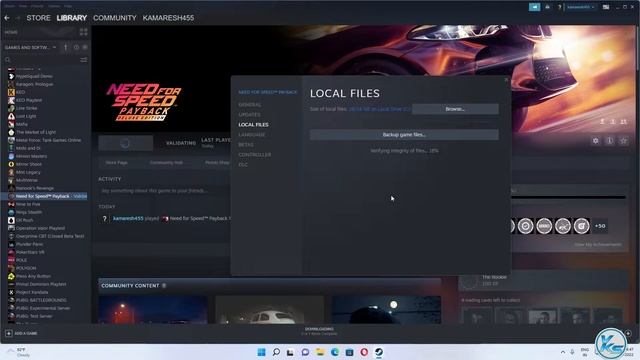This screenshot has width=640, height=360.
Task: Open the notifications bell icon
Action: tap(547, 7)
